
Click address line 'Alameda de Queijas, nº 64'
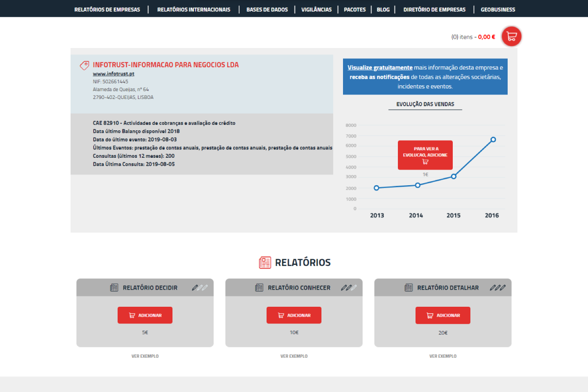121,89
